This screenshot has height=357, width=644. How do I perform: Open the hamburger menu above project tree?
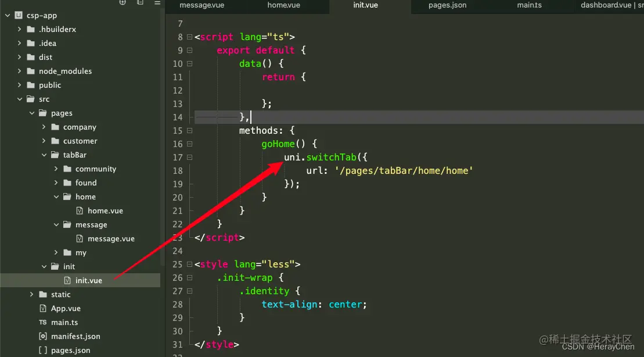(x=157, y=2)
